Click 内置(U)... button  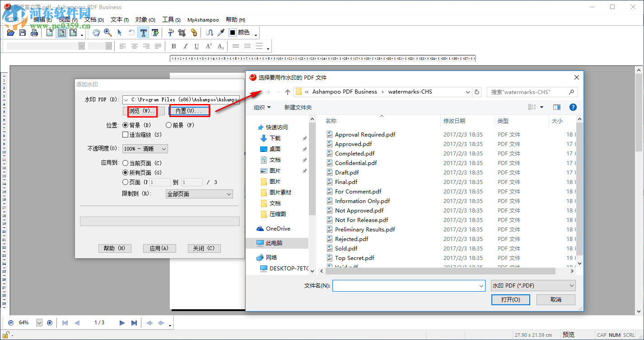pyautogui.click(x=189, y=111)
